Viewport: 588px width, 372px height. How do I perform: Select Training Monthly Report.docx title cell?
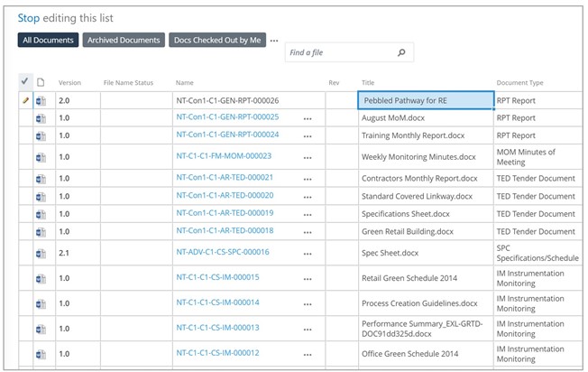pyautogui.click(x=426, y=135)
